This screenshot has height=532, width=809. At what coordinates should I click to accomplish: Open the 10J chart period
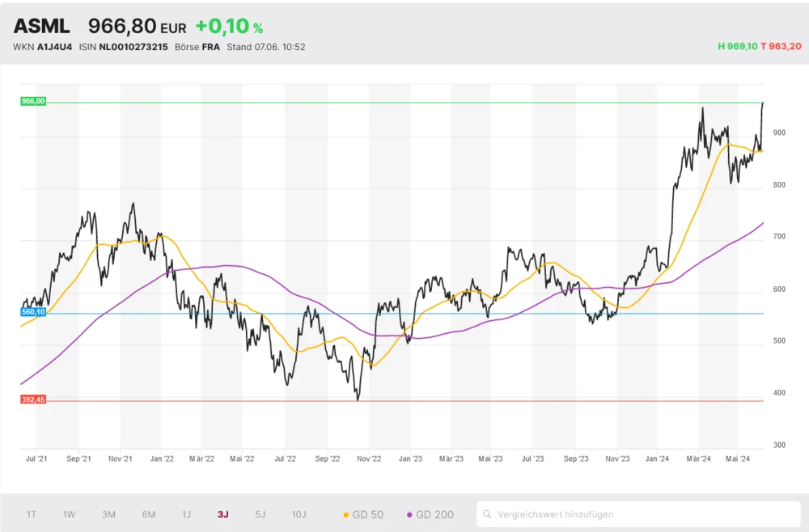pyautogui.click(x=299, y=513)
